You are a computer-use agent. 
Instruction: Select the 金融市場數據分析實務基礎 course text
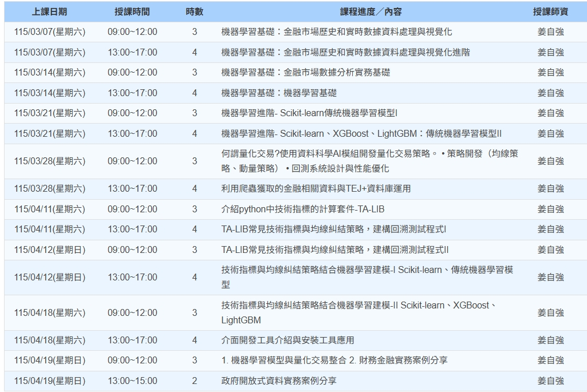306,73
